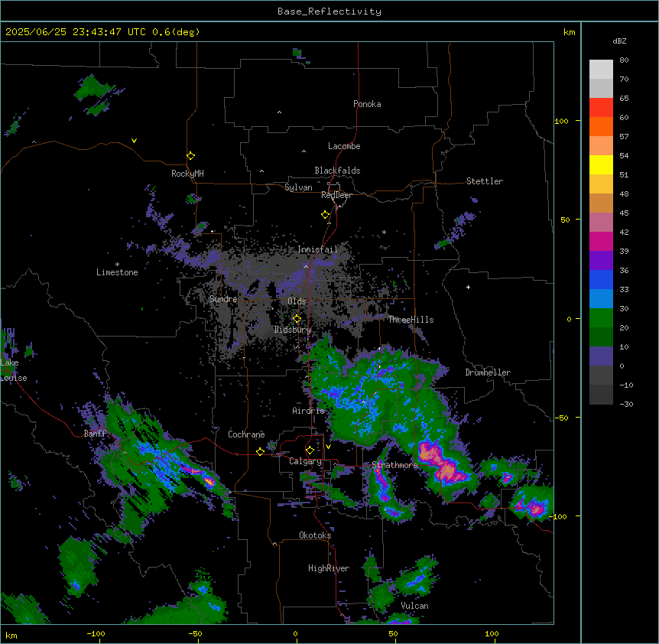Click the Strathmore city label
This screenshot has height=644, width=659.
click(394, 465)
